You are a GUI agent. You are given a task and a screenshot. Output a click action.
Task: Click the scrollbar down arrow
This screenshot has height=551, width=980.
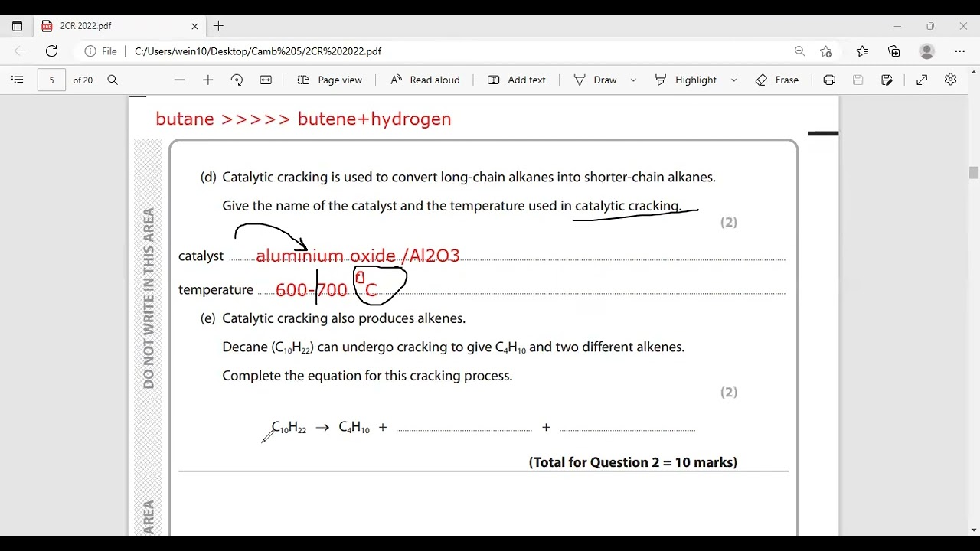(x=974, y=530)
